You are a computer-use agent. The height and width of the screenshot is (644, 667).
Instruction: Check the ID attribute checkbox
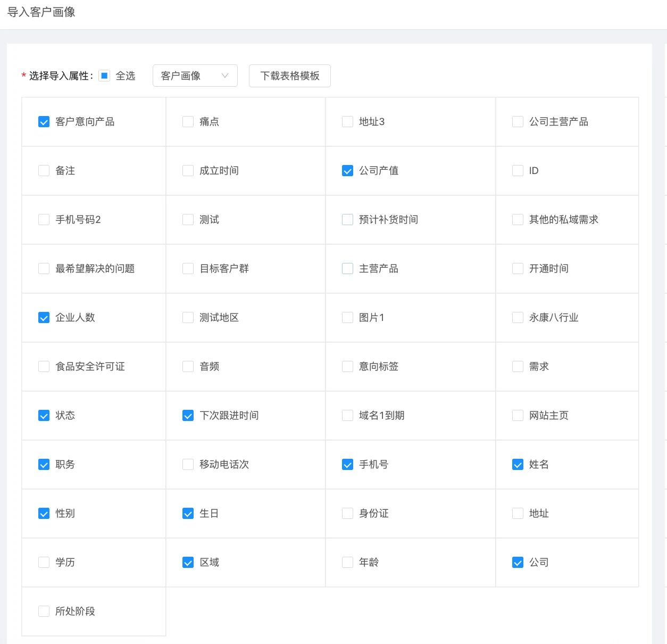[518, 171]
